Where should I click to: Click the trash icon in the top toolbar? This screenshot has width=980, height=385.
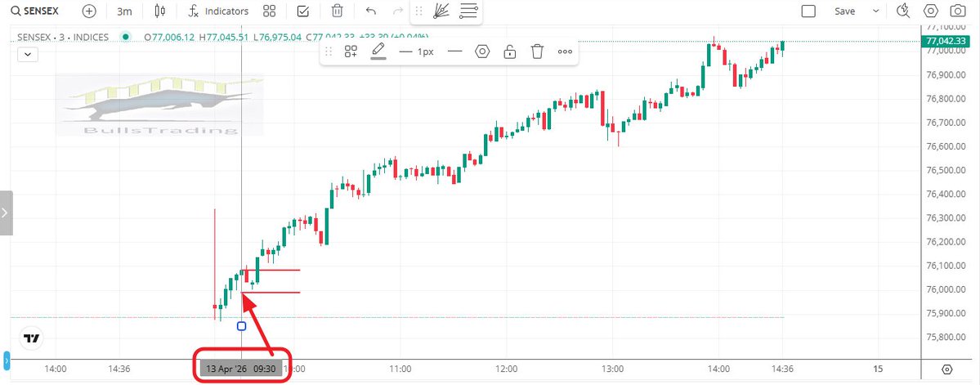click(337, 11)
